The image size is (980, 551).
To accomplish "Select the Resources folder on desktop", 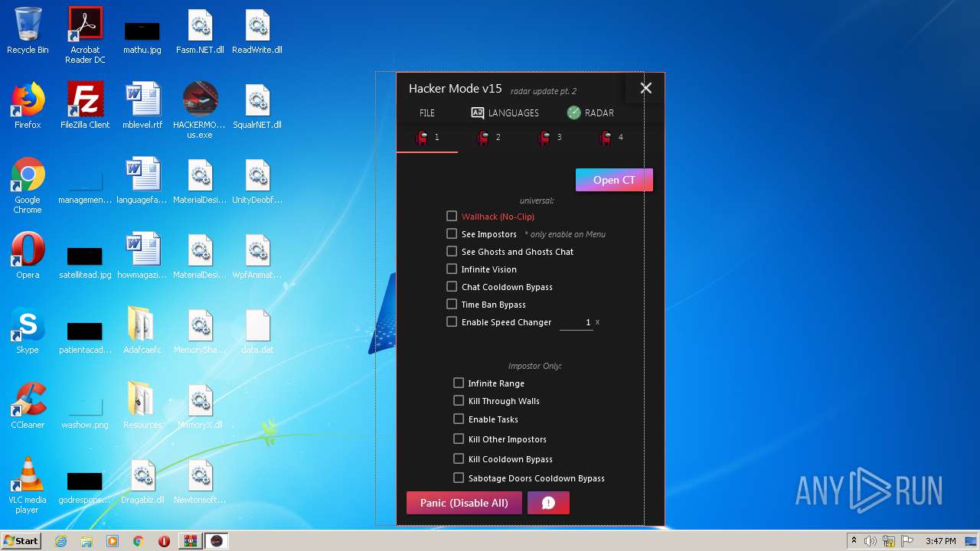I will (x=142, y=406).
